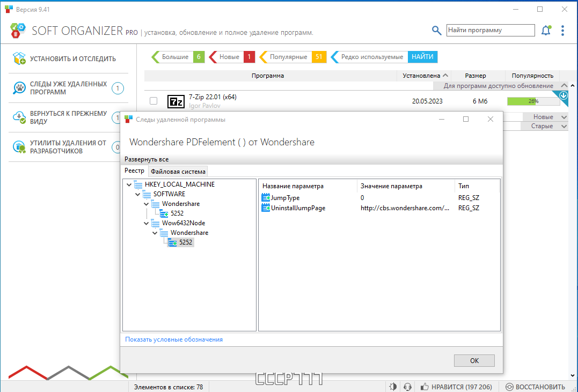578x392 pixels.
Task: Click the 7-Zip install date 20.05.2023
Action: click(x=427, y=101)
